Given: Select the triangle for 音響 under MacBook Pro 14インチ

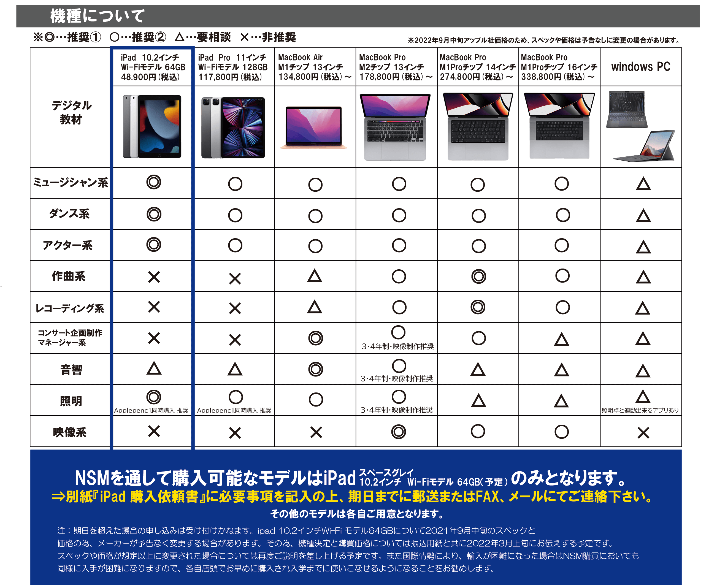Looking at the screenshot, I should 478,370.
